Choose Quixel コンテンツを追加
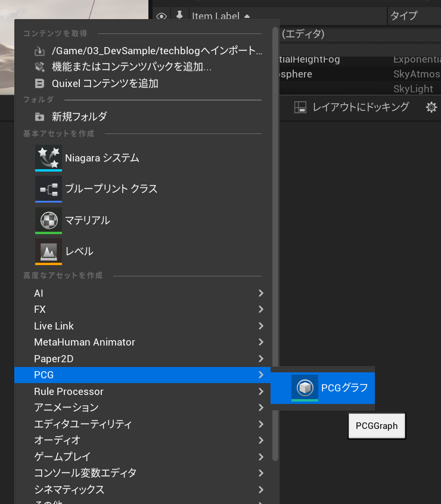 click(142, 83)
